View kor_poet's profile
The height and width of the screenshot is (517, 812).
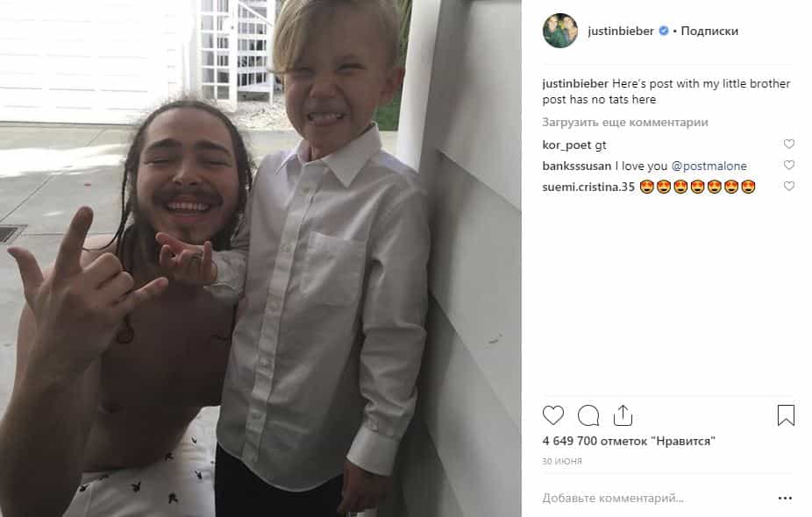tap(566, 145)
